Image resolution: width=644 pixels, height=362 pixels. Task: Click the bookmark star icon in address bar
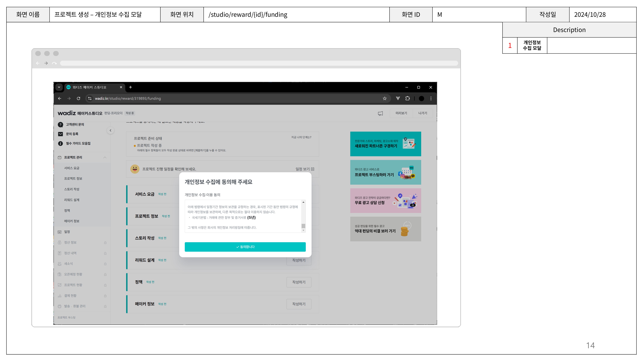(x=384, y=98)
